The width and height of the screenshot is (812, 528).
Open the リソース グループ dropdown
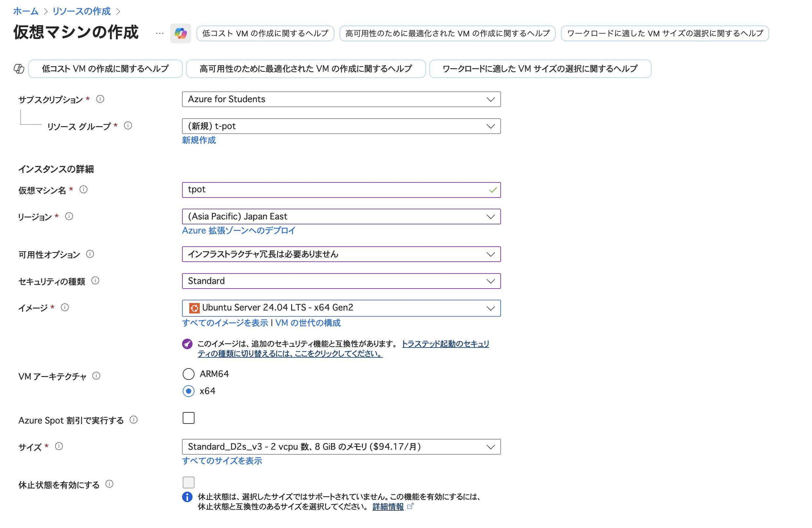click(x=341, y=126)
